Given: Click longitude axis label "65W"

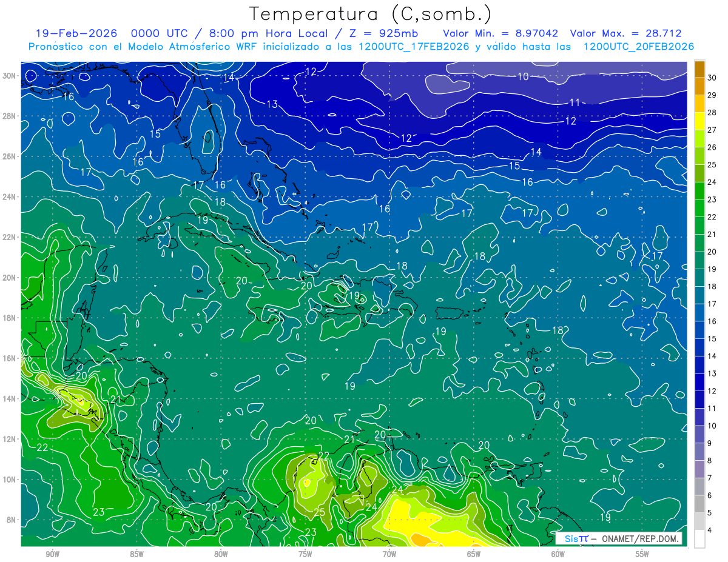Looking at the screenshot, I should pos(474,554).
